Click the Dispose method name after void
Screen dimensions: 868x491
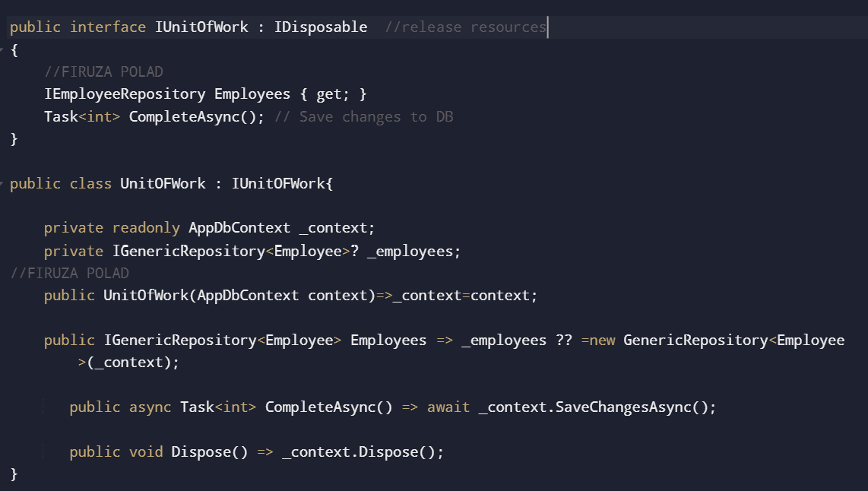(201, 452)
